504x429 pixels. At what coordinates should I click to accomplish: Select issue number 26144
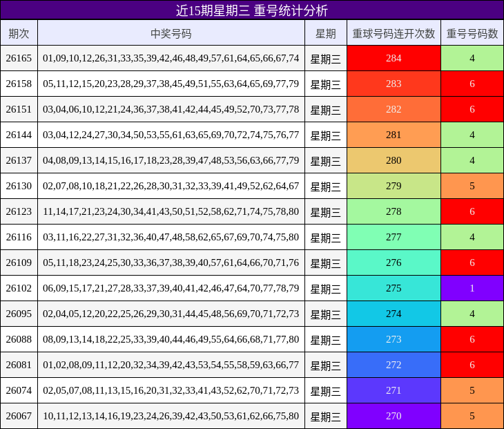(19, 135)
